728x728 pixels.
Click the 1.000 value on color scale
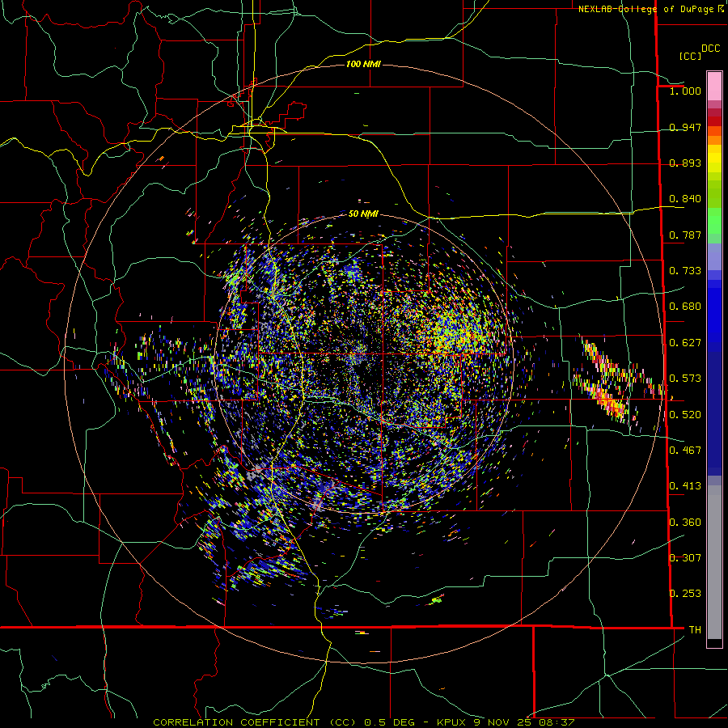point(685,91)
